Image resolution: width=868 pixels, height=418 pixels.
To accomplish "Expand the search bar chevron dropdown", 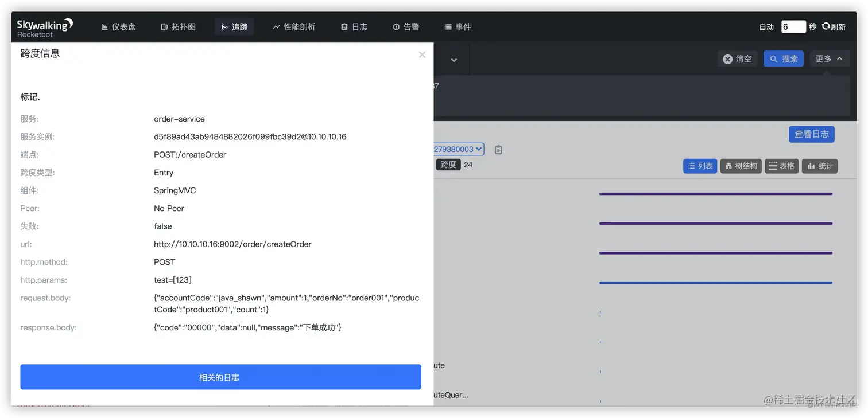I will click(454, 60).
